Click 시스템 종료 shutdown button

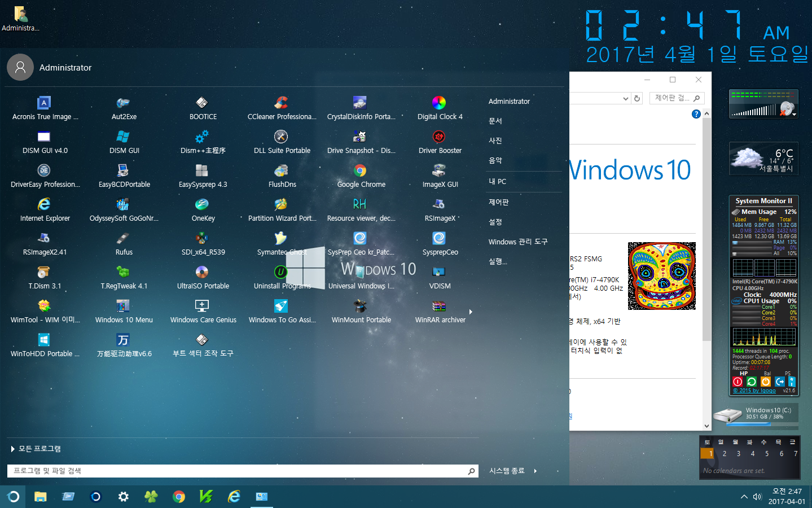507,471
